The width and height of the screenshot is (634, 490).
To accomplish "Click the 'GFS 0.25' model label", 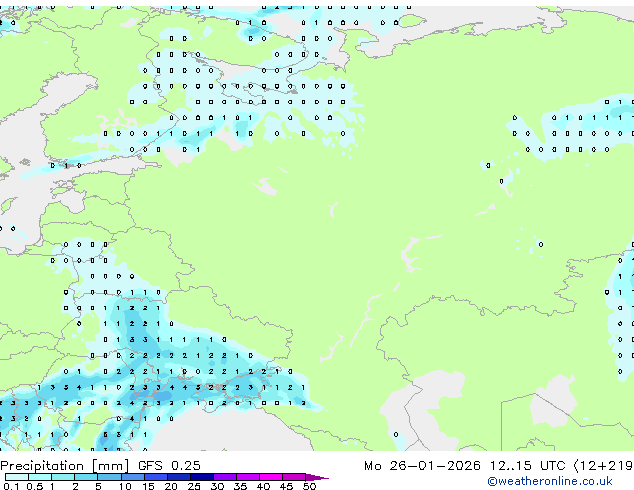I will tap(169, 466).
